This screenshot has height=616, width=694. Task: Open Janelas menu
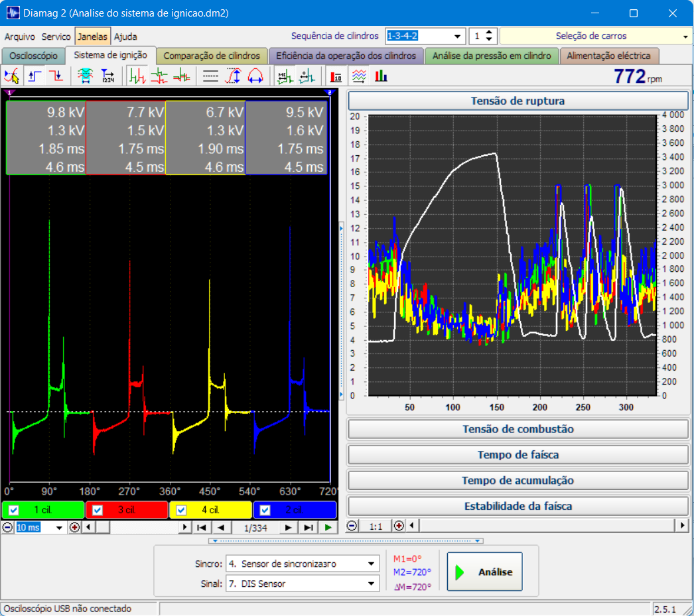(92, 36)
